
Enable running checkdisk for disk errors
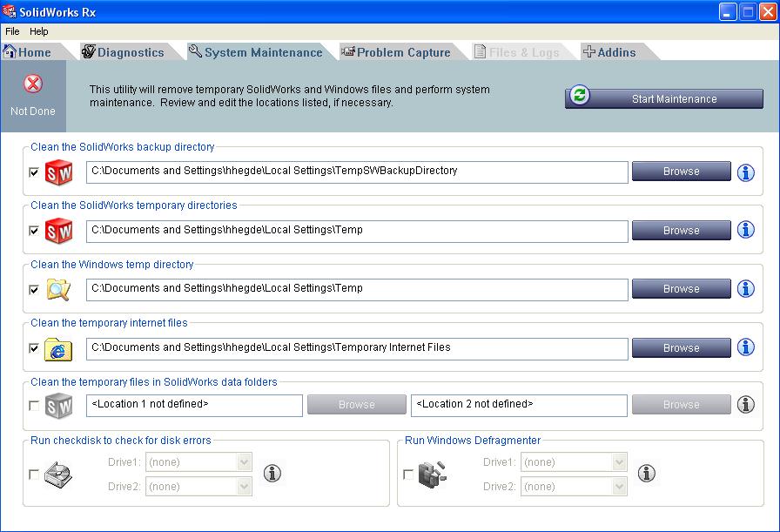[32, 473]
